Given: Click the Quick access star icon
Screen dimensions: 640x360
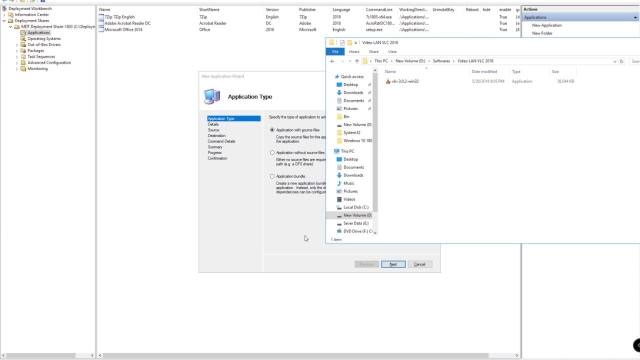Looking at the screenshot, I should [x=337, y=77].
